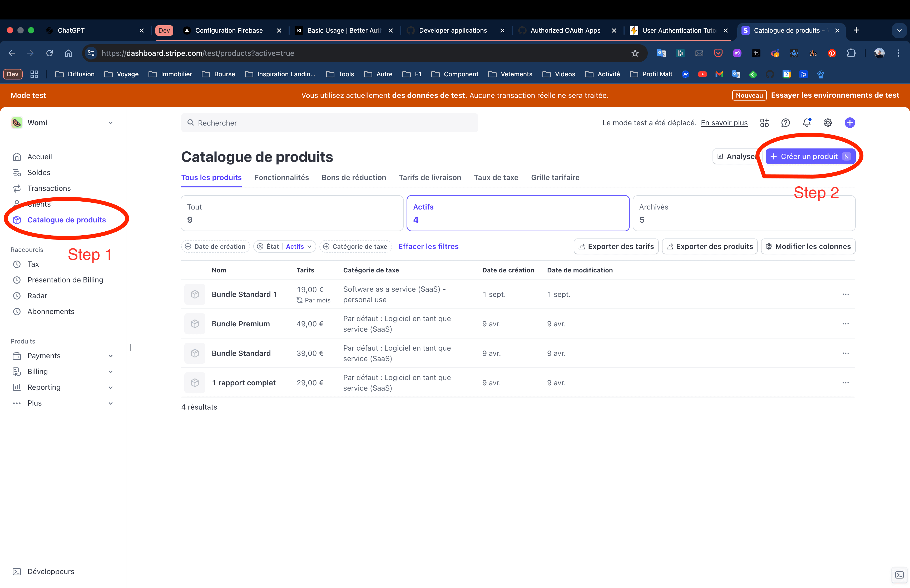Click Effacer les filtres link
This screenshot has height=588, width=910.
coord(428,246)
